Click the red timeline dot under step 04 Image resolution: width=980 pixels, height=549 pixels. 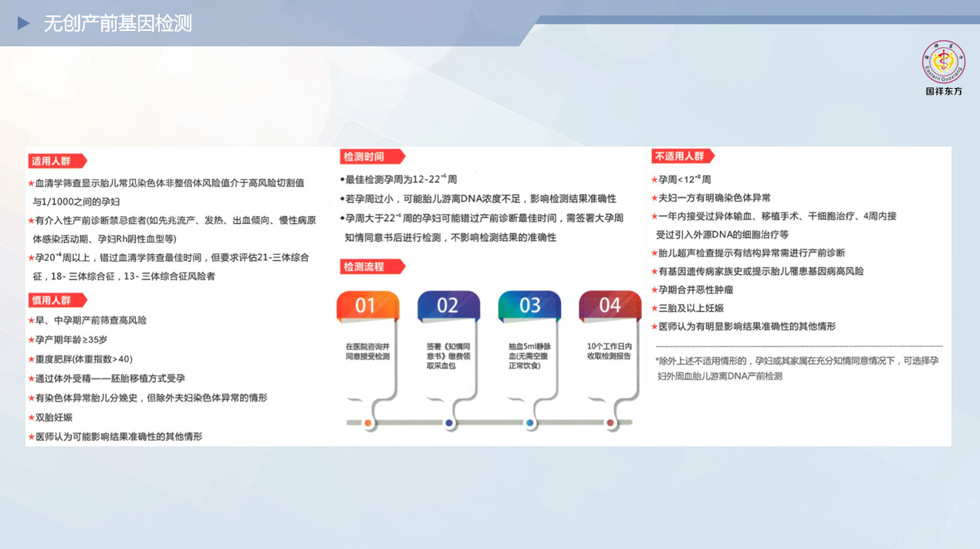pyautogui.click(x=610, y=423)
